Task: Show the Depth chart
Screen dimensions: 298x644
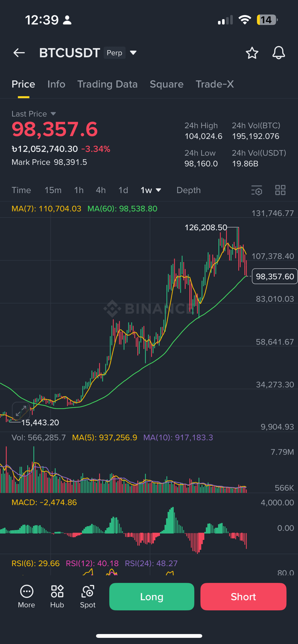Action: point(189,190)
